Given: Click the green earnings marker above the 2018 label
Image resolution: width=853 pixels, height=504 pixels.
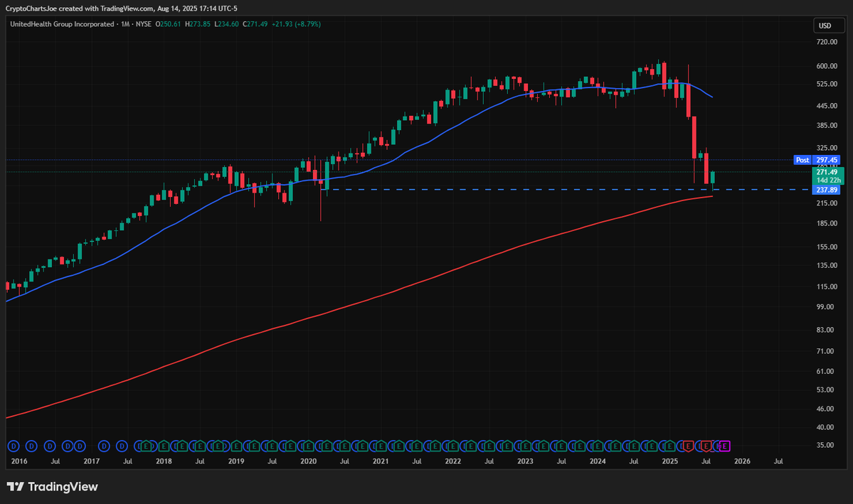Looking at the screenshot, I should (x=164, y=446).
